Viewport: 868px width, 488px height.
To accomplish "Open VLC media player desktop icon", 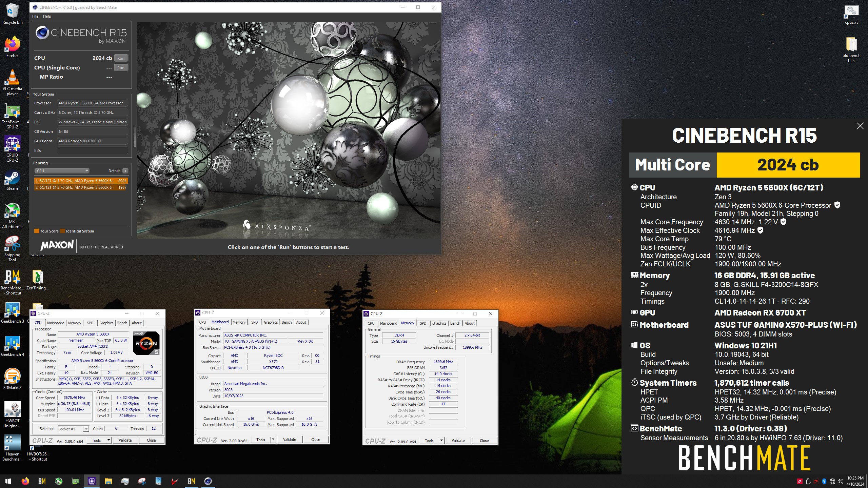I will (12, 82).
